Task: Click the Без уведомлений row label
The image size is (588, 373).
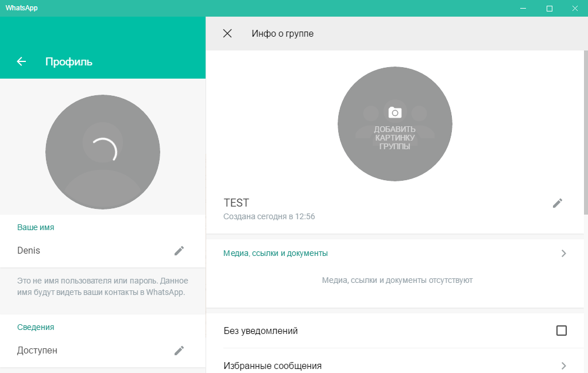Action: click(261, 331)
